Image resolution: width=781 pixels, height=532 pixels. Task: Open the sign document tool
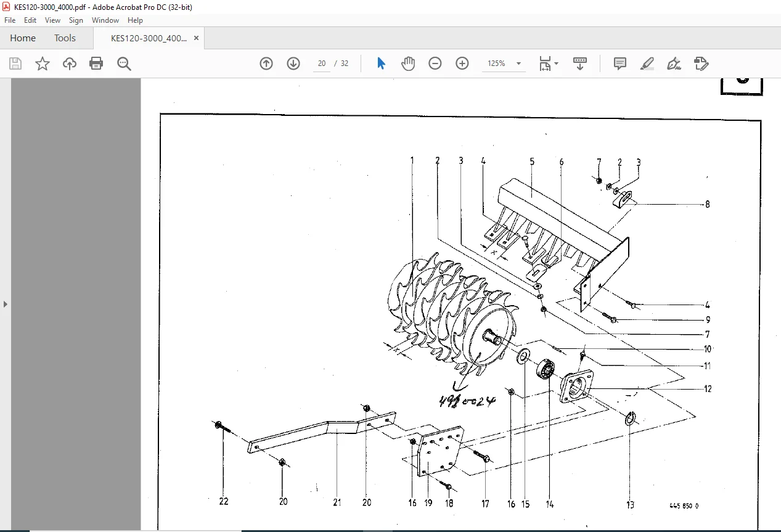674,63
